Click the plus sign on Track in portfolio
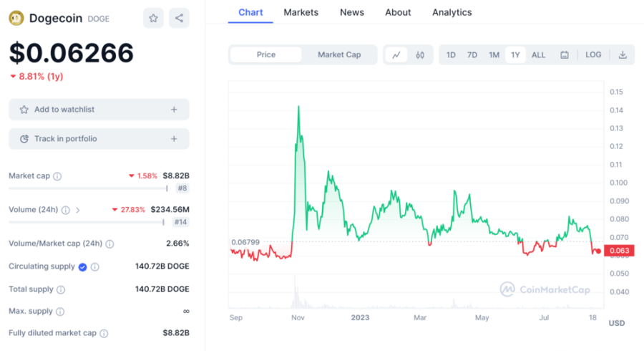 (174, 139)
